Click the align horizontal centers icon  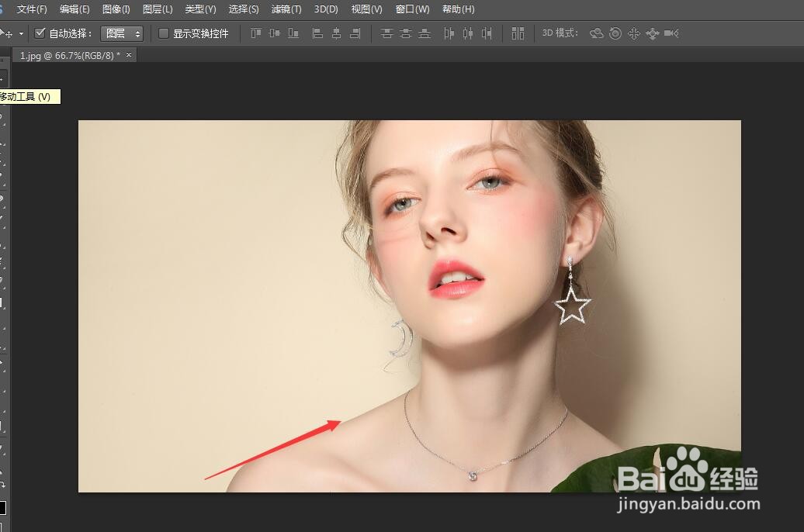[336, 33]
